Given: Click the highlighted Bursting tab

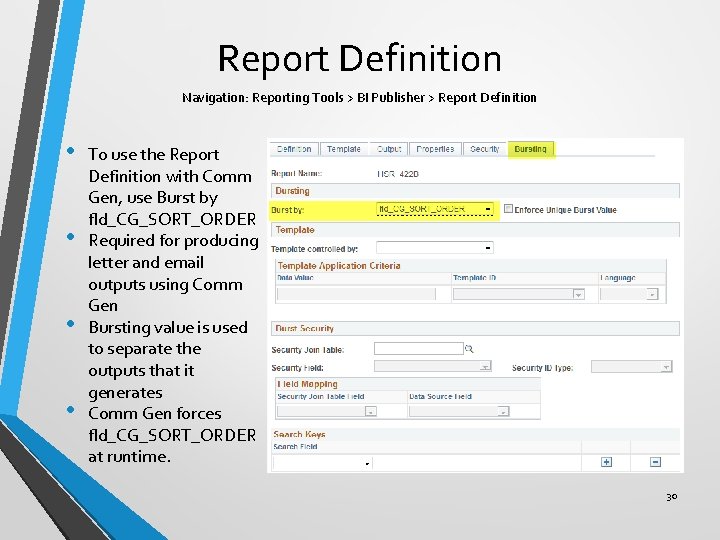Looking at the screenshot, I should coord(531,149).
